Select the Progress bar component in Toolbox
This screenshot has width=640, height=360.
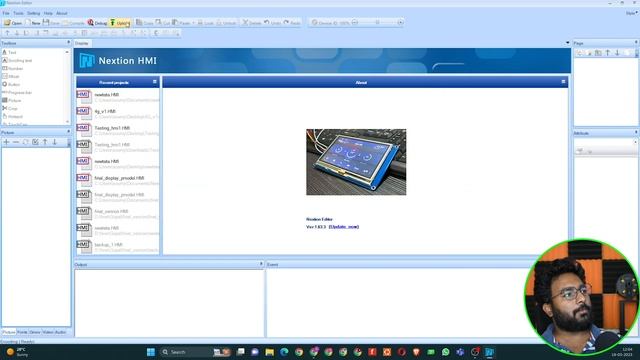pyautogui.click(x=17, y=93)
